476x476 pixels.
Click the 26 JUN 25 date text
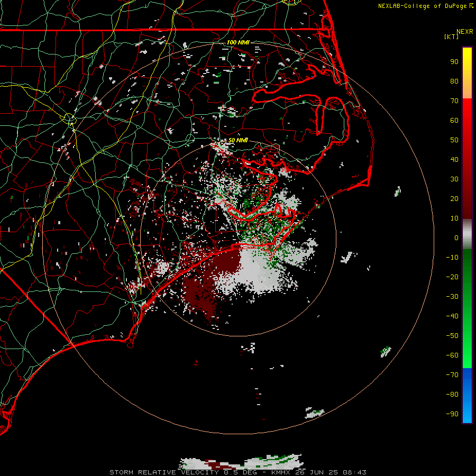click(x=317, y=472)
